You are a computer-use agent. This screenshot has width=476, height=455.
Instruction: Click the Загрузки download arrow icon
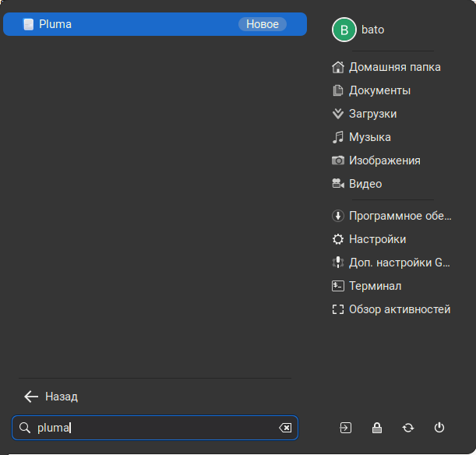tap(338, 114)
